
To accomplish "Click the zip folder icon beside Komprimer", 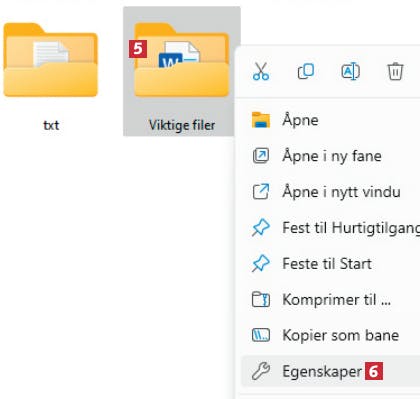I will pyautogui.click(x=261, y=299).
